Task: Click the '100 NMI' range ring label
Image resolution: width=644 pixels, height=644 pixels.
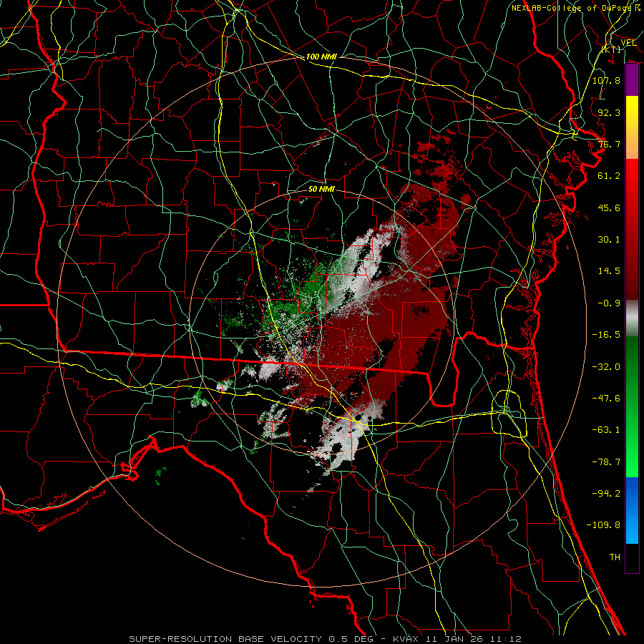Action: point(321,57)
